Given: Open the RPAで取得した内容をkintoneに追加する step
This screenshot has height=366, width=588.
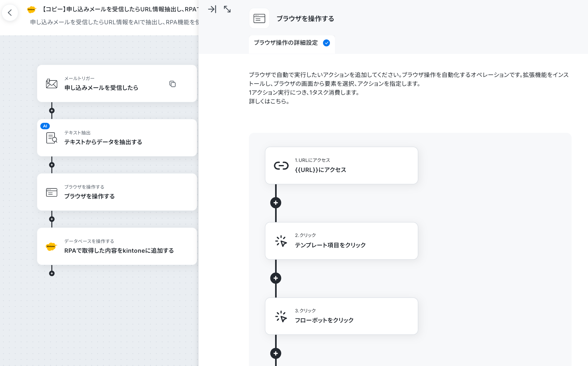Looking at the screenshot, I should point(117,246).
